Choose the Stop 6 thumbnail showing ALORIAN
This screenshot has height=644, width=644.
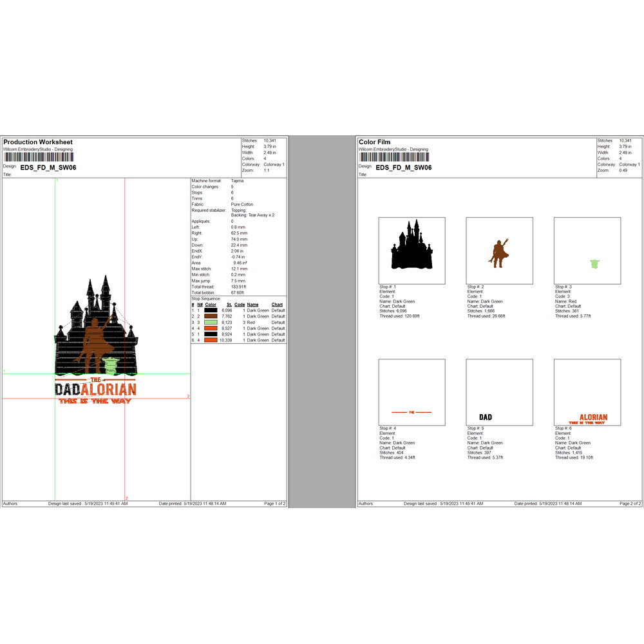coord(587,392)
